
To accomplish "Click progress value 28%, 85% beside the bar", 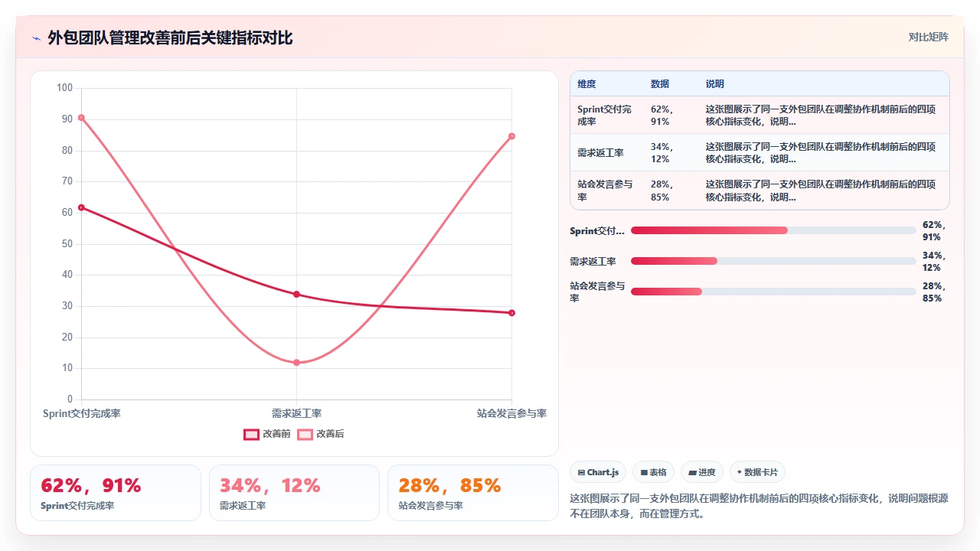I will click(935, 292).
